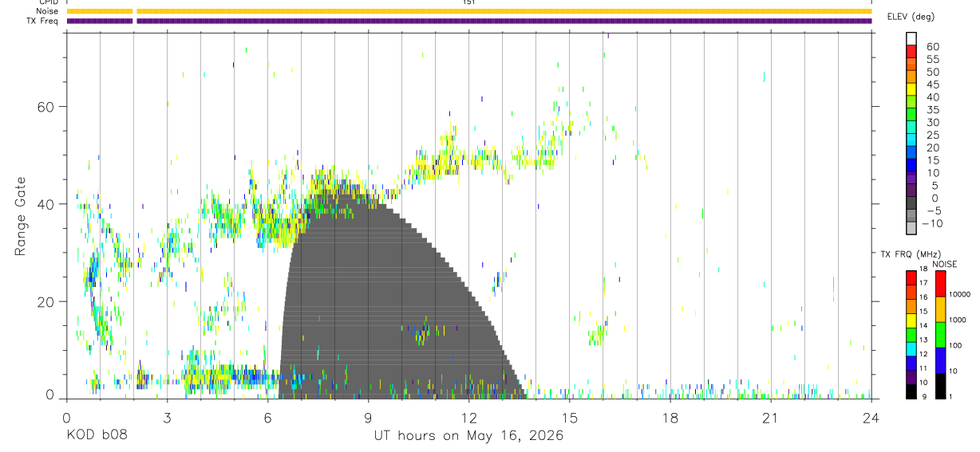Click the "100" label on the NOISE legend
Viewport: 980px width, 452px height.
pos(955,345)
